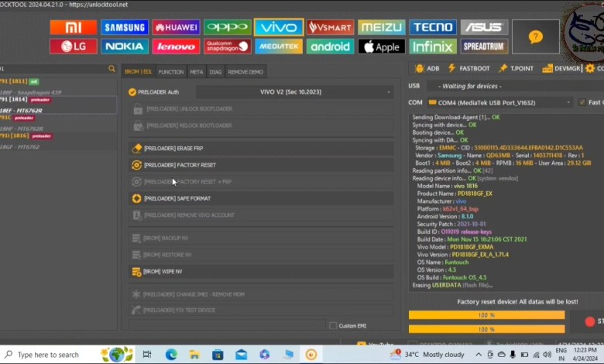Click the search icon in model list
This screenshot has height=364, width=604.
coord(112,69)
